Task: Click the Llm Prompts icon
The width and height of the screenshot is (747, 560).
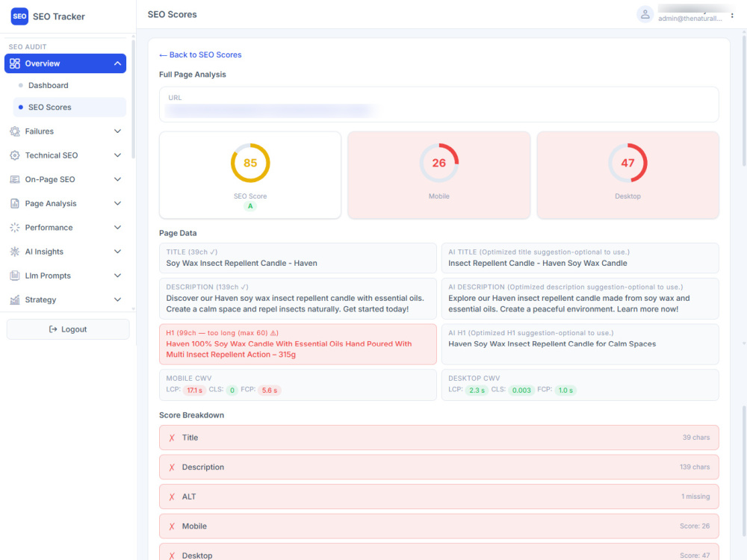Action: coord(15,276)
